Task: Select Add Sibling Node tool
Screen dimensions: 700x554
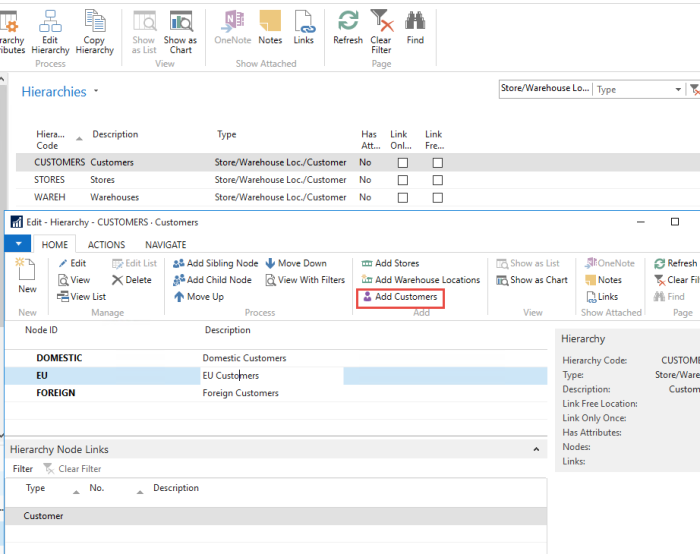Action: click(x=179, y=264)
